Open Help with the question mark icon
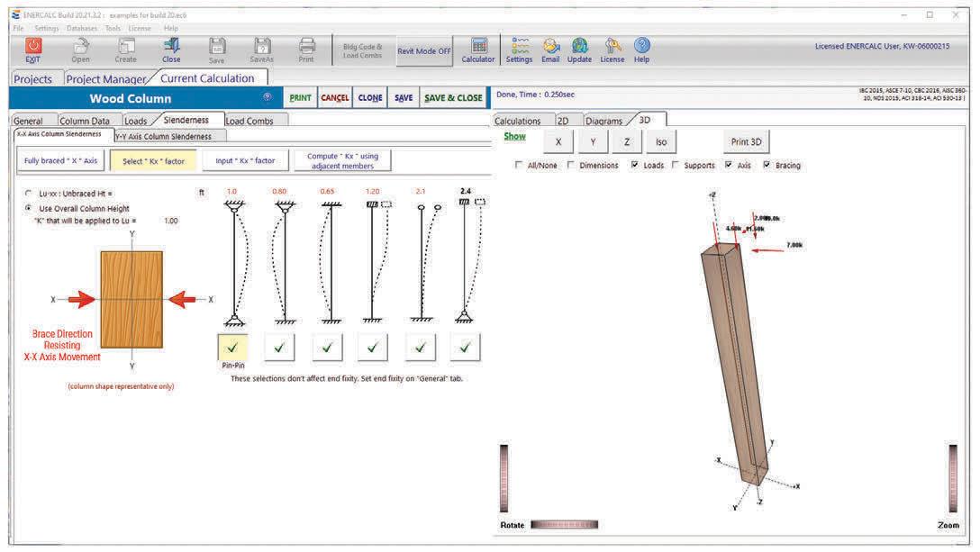The height and width of the screenshot is (552, 980). (x=642, y=45)
